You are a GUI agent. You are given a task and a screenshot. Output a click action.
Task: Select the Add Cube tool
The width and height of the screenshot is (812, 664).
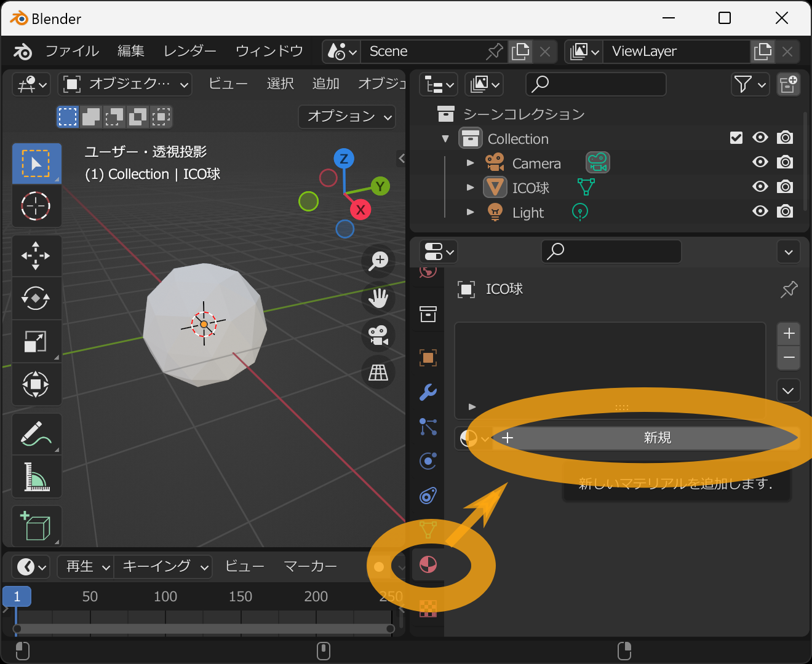[x=36, y=526]
